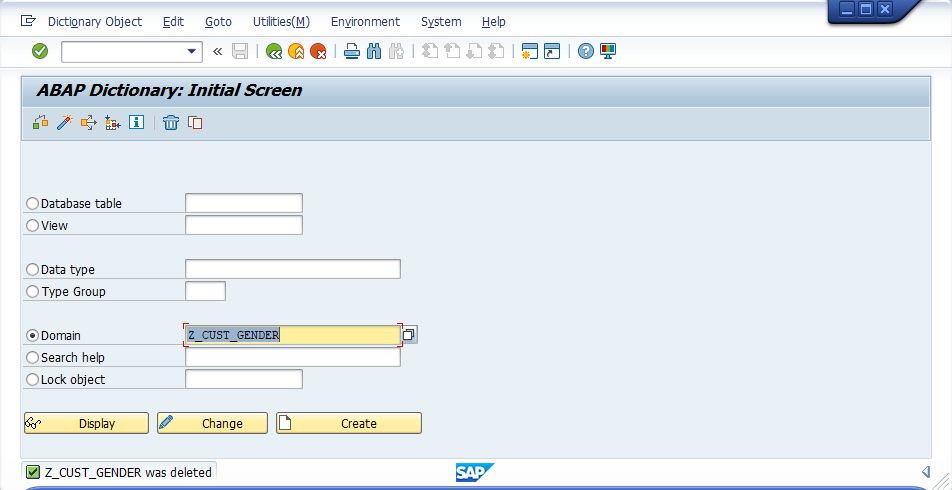Image resolution: width=952 pixels, height=490 pixels.
Task: Click the Search help input field
Action: 293,357
